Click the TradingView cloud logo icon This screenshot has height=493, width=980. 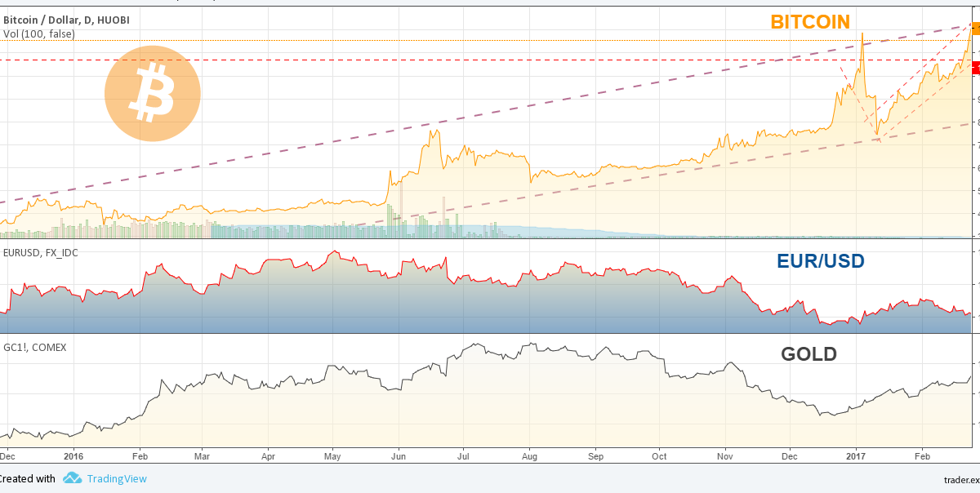click(73, 479)
